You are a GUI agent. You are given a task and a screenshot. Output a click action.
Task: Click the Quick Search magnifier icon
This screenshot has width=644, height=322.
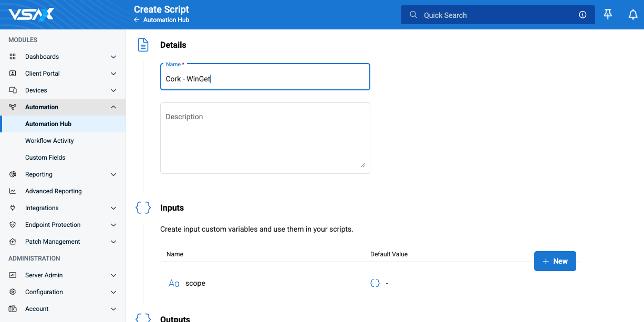point(413,15)
